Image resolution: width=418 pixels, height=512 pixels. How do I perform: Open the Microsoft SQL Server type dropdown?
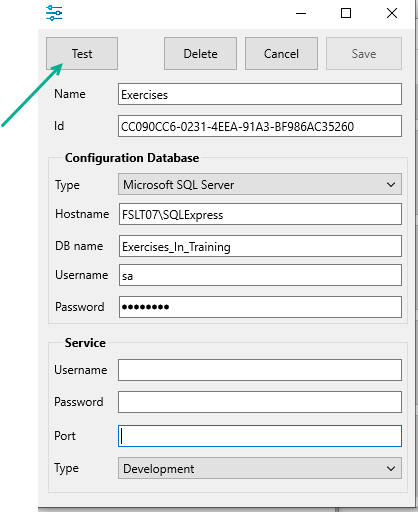[260, 184]
